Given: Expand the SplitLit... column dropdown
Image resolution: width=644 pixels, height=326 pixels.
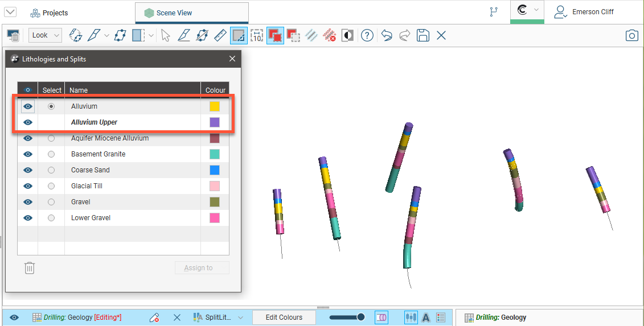Looking at the screenshot, I should click(x=240, y=317).
